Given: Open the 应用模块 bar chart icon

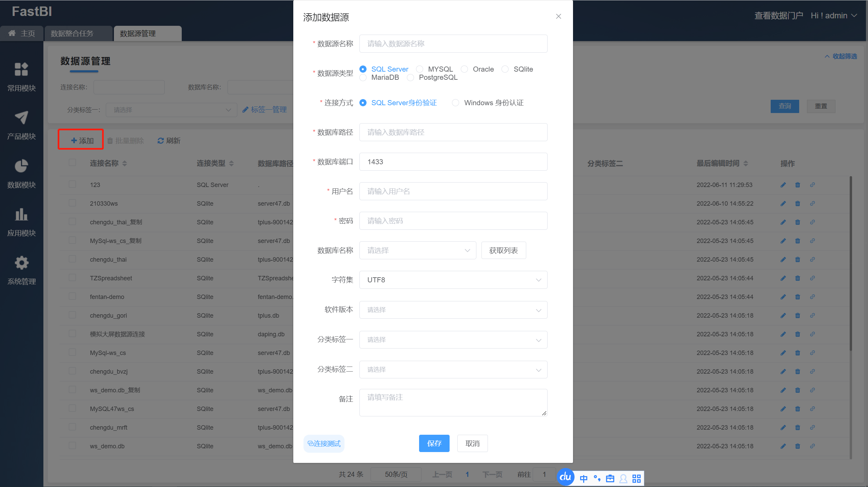Looking at the screenshot, I should click(x=21, y=214).
